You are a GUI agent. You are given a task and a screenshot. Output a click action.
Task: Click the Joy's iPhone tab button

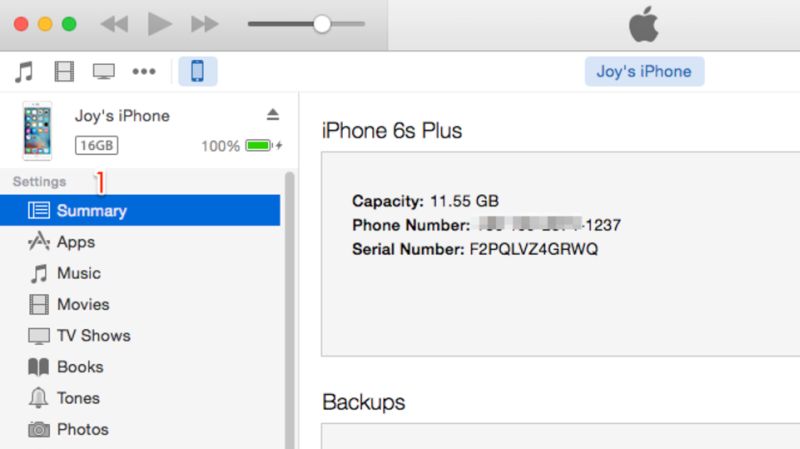click(644, 71)
